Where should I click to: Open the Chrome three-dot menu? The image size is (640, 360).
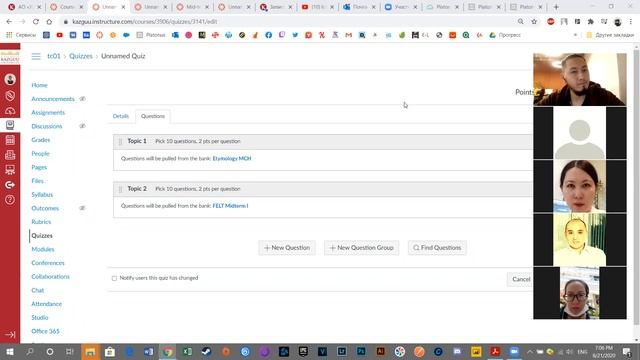pos(631,22)
